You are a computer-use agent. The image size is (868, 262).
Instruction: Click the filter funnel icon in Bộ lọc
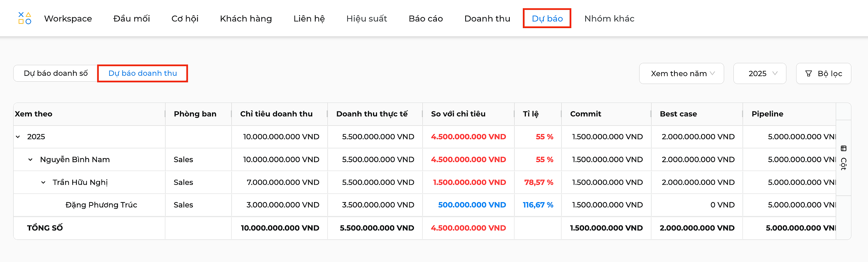[809, 73]
